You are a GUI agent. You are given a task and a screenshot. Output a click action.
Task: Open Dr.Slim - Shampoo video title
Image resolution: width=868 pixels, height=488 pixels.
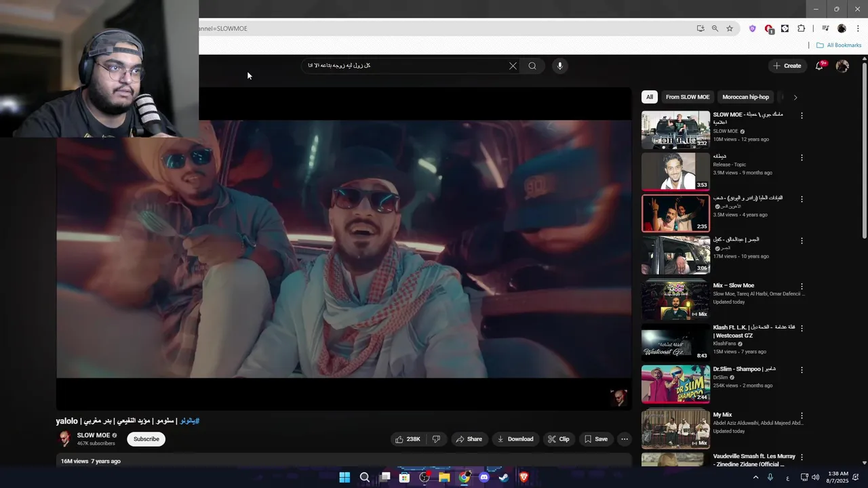(745, 369)
